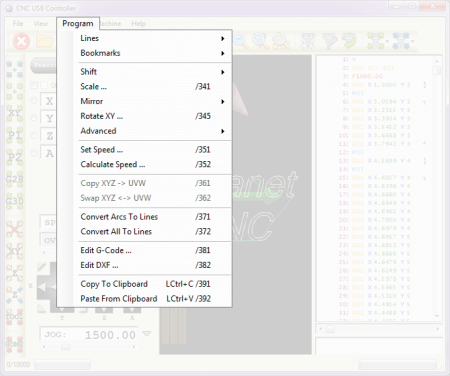Screen dimensions: 450x376
Task: Click the machine icon with blue pencil
Action: [329, 41]
